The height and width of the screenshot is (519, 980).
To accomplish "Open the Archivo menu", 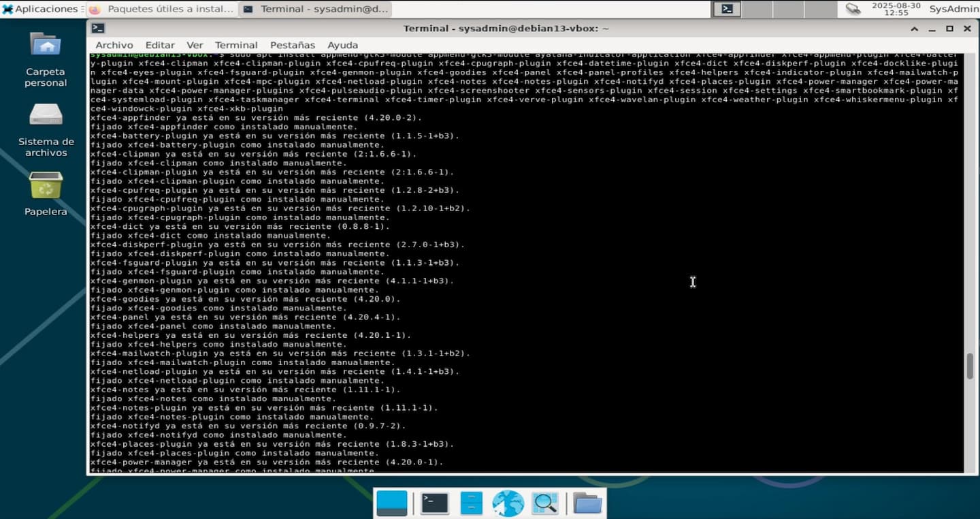I will pos(114,45).
